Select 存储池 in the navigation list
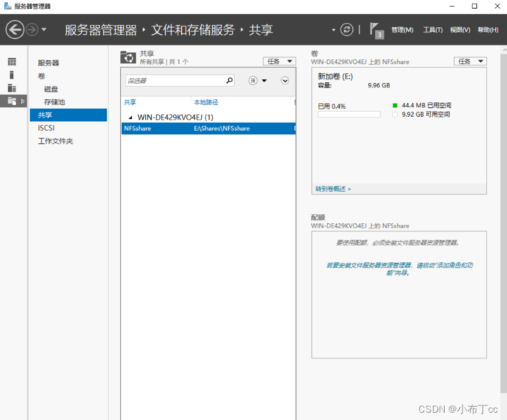507x420 pixels. tap(54, 102)
